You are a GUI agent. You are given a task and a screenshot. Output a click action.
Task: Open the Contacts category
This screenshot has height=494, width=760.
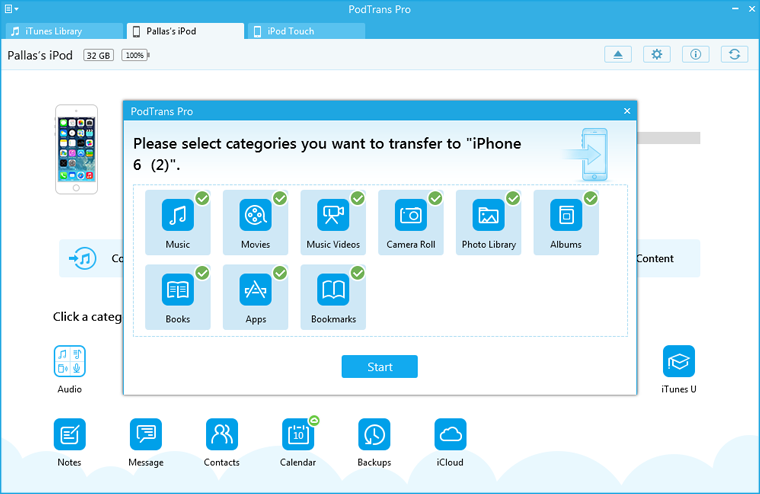[221, 435]
